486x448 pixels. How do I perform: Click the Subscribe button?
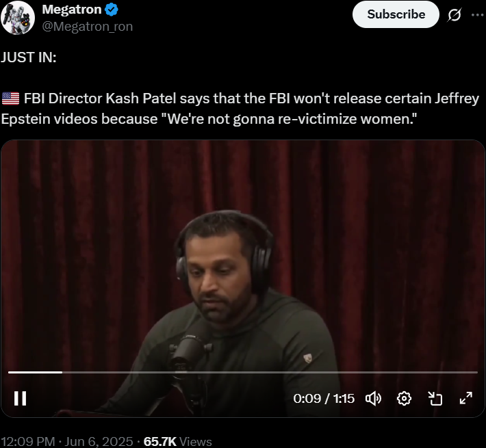point(396,14)
